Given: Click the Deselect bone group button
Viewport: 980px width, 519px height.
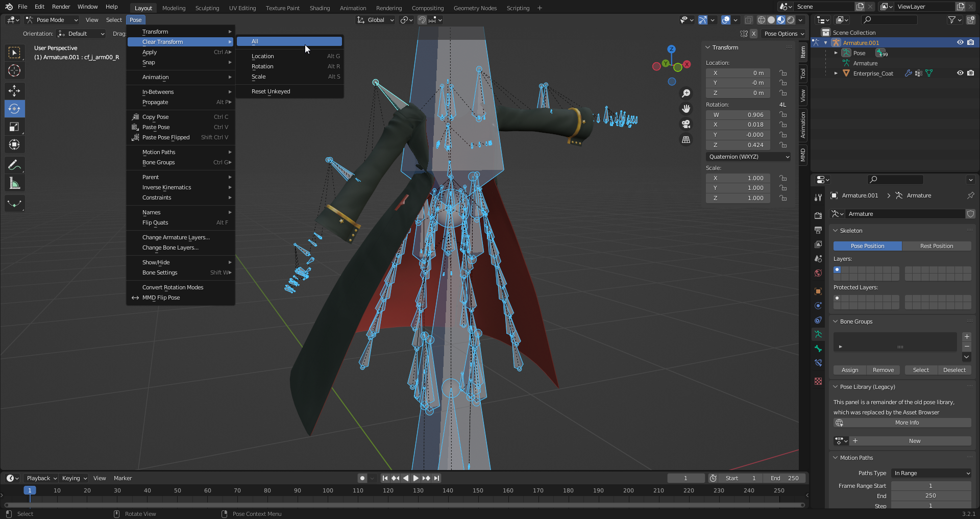Looking at the screenshot, I should (954, 370).
